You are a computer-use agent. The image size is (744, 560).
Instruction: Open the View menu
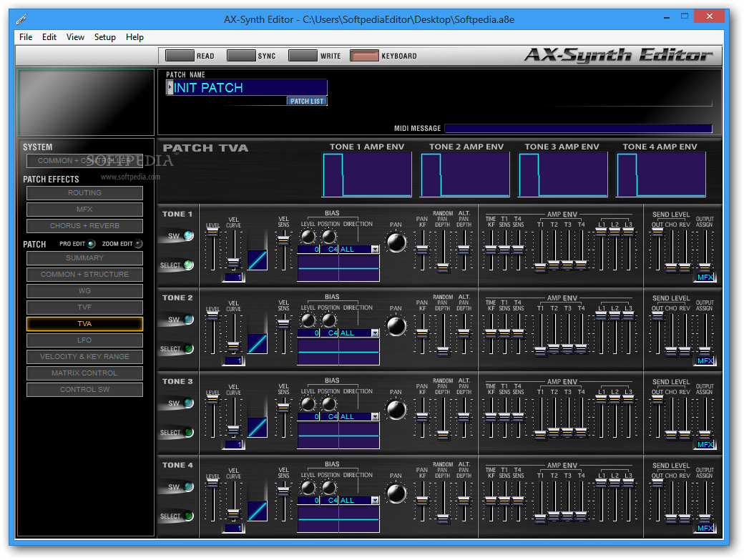(75, 36)
